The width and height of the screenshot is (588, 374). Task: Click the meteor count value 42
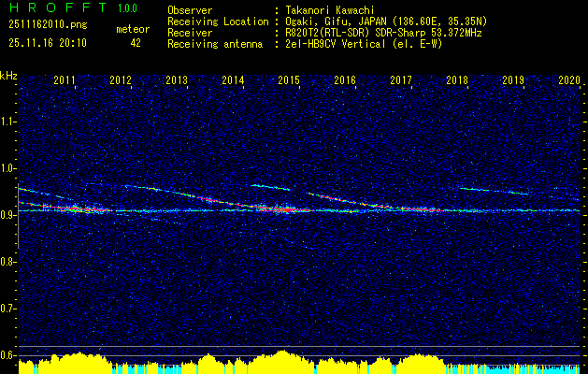[x=136, y=43]
